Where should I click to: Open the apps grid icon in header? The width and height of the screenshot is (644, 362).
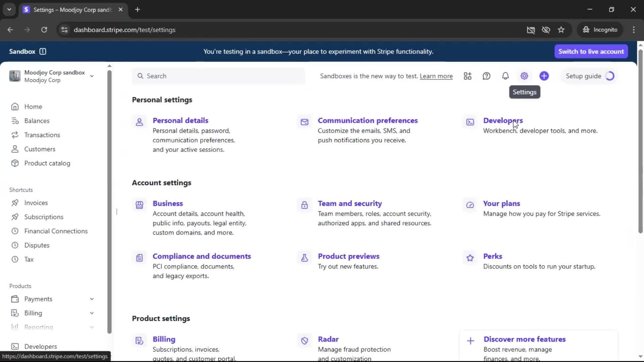coord(468,76)
